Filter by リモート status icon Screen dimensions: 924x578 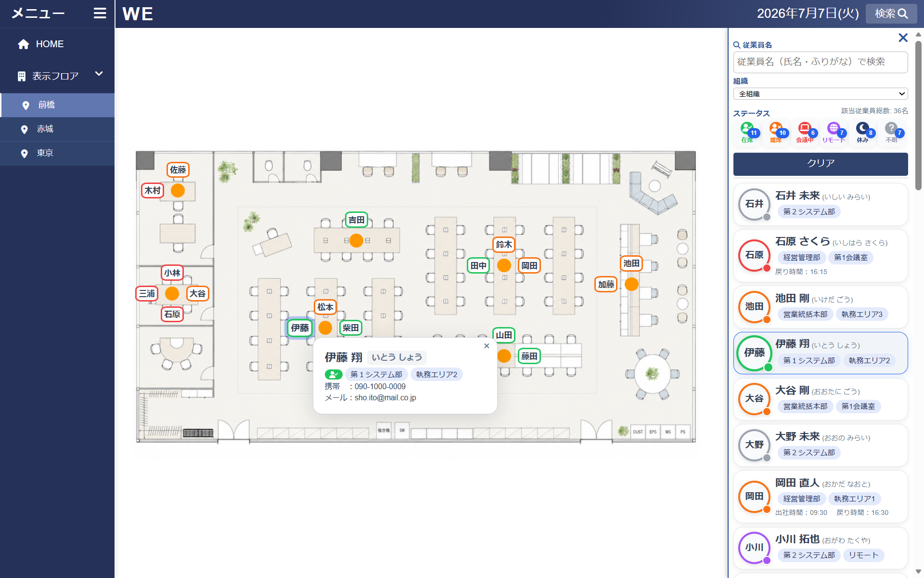pos(834,132)
